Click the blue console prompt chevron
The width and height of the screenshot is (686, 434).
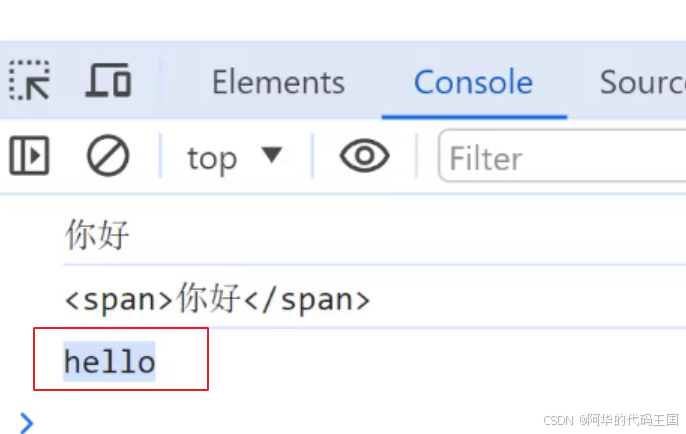coord(26,423)
